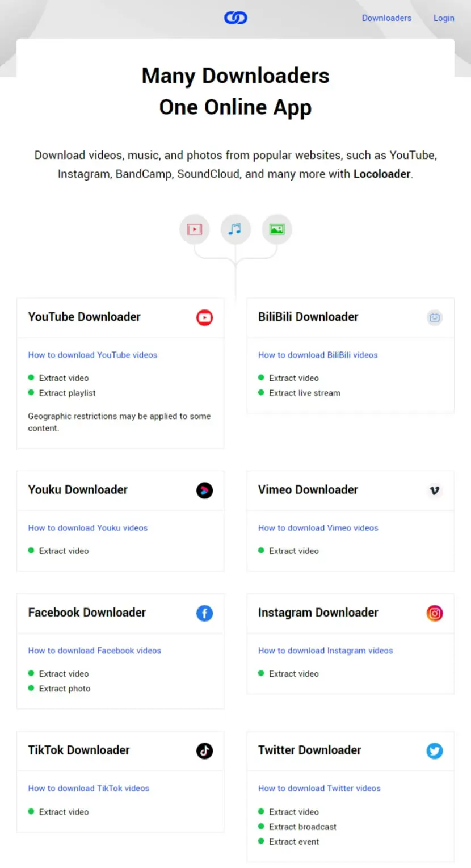Open How to download Youku videos
471x868 pixels.
coord(88,528)
